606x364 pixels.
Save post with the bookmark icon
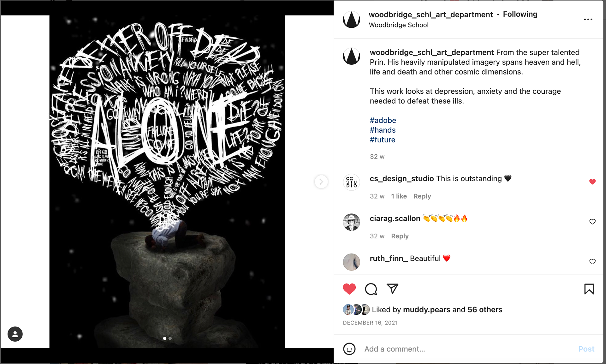point(589,289)
